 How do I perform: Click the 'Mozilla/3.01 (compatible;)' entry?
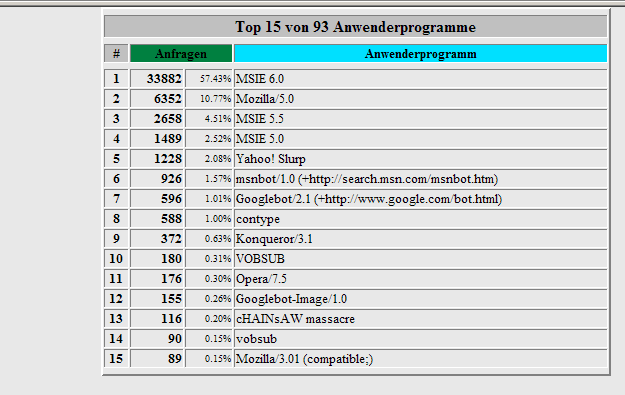(x=305, y=359)
